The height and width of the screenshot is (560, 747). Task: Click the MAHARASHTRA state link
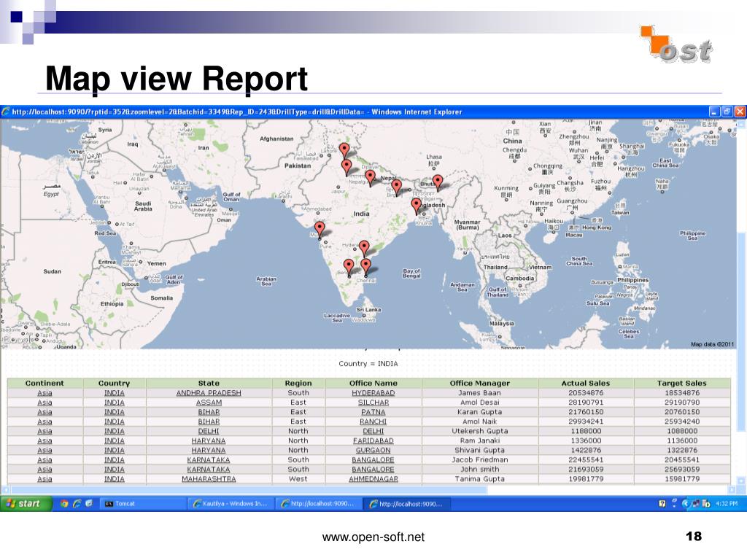(x=209, y=479)
